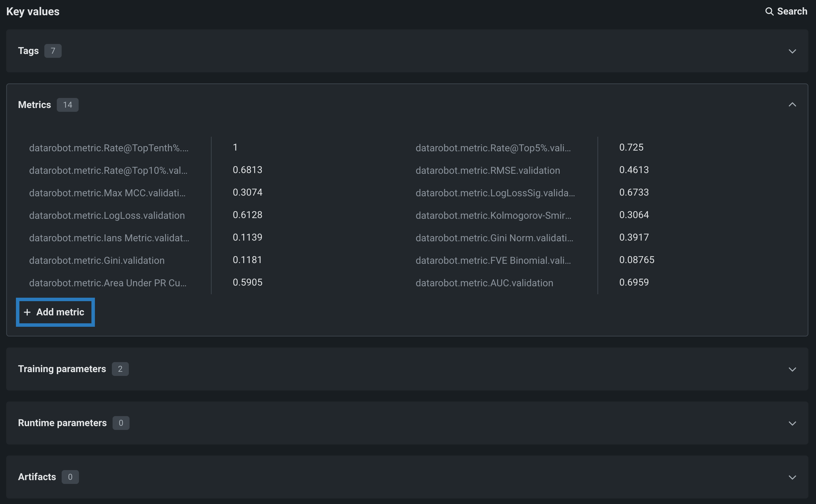Expand Runtime parameters section chevron
The width and height of the screenshot is (816, 504).
pos(792,423)
